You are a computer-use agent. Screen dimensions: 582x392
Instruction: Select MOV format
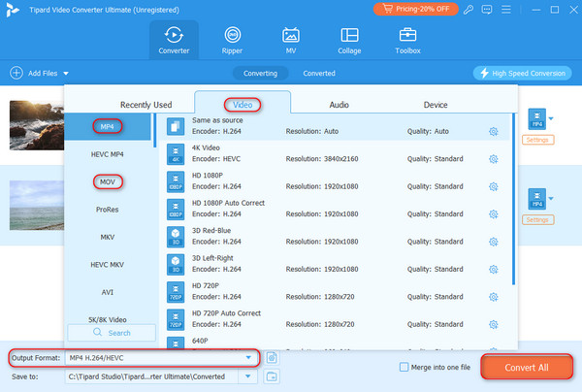108,181
